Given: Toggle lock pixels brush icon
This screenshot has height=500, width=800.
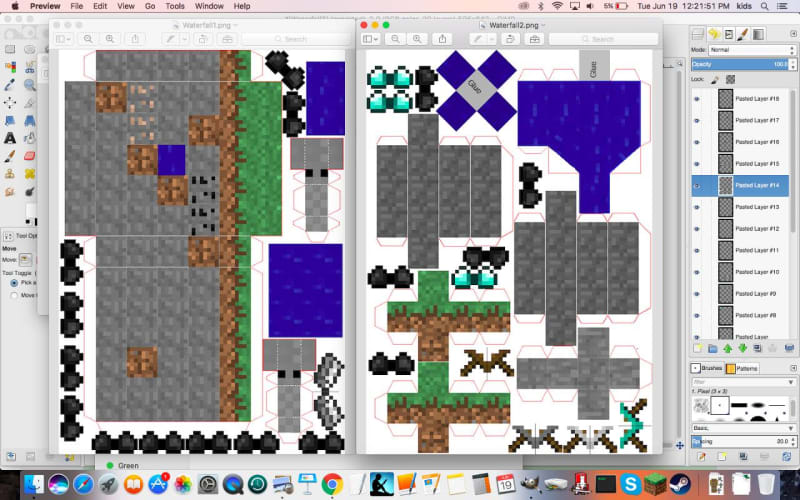Looking at the screenshot, I should (715, 80).
